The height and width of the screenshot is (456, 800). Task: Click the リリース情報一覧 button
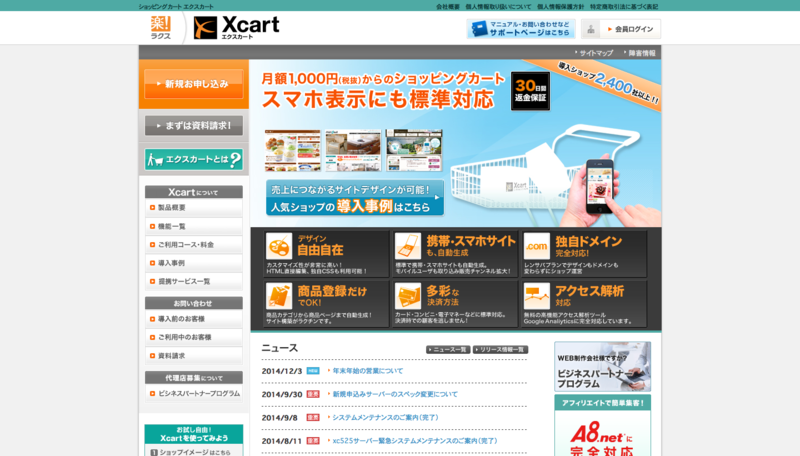tap(501, 349)
